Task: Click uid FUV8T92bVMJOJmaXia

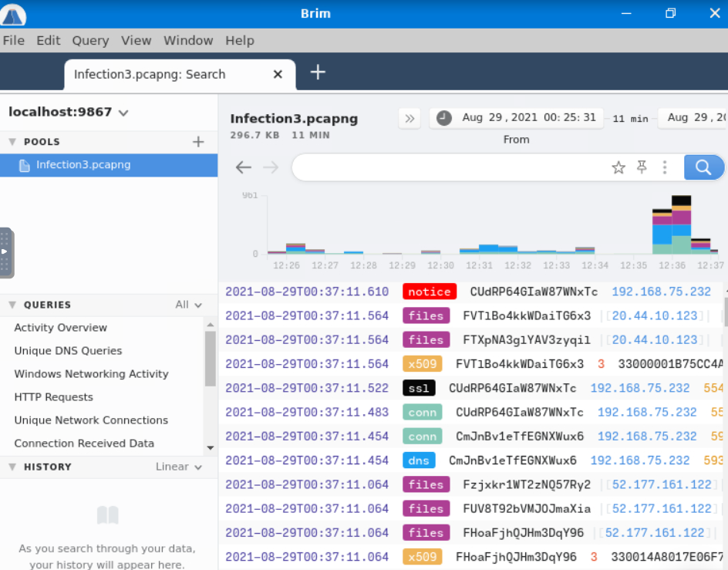Action: [527, 508]
